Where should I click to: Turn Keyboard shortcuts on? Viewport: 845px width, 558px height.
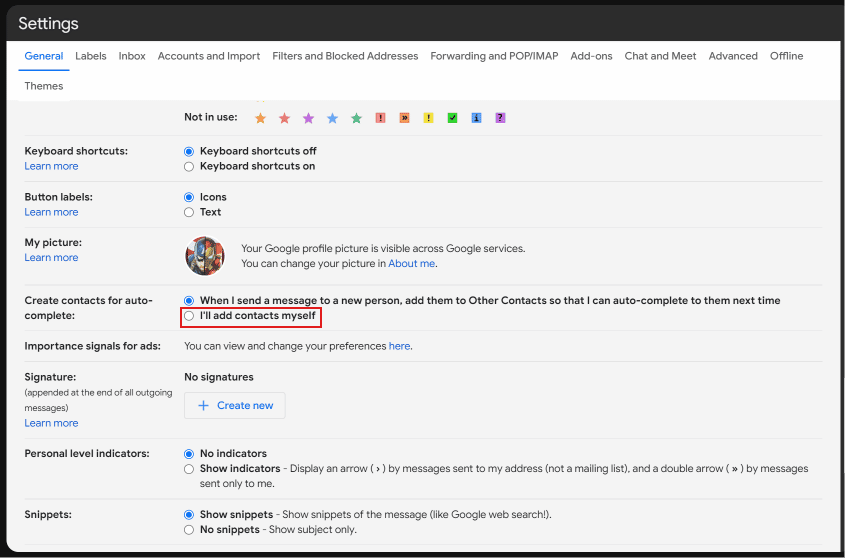point(189,167)
